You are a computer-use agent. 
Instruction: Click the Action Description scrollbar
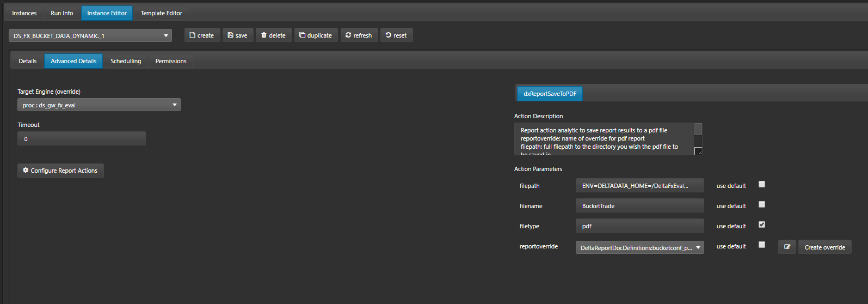click(698, 135)
